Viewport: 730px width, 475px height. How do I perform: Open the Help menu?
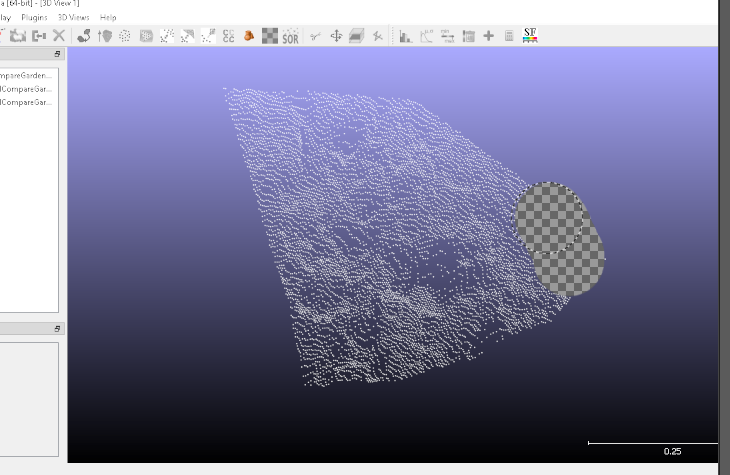tap(108, 17)
